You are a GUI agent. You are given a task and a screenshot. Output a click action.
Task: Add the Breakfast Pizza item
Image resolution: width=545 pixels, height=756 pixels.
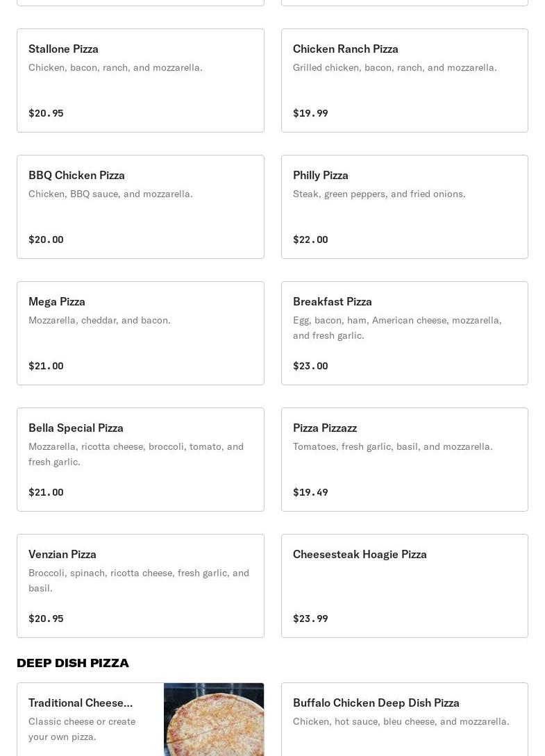coord(404,333)
